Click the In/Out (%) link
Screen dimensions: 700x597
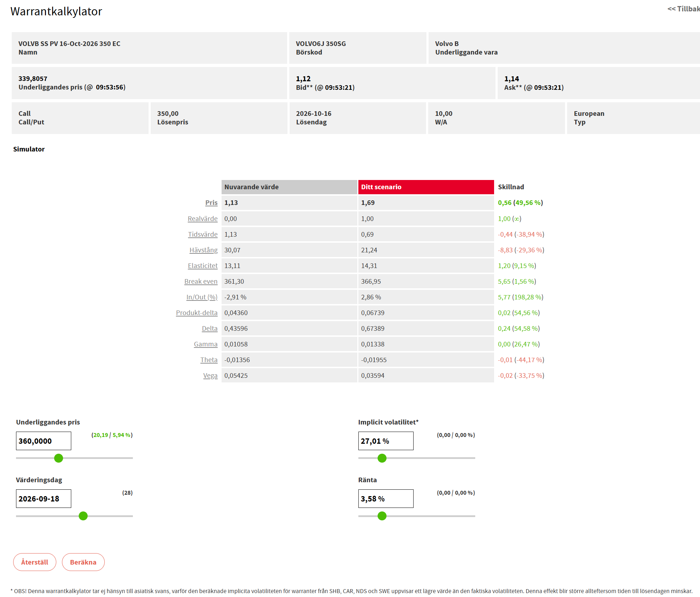(x=202, y=297)
